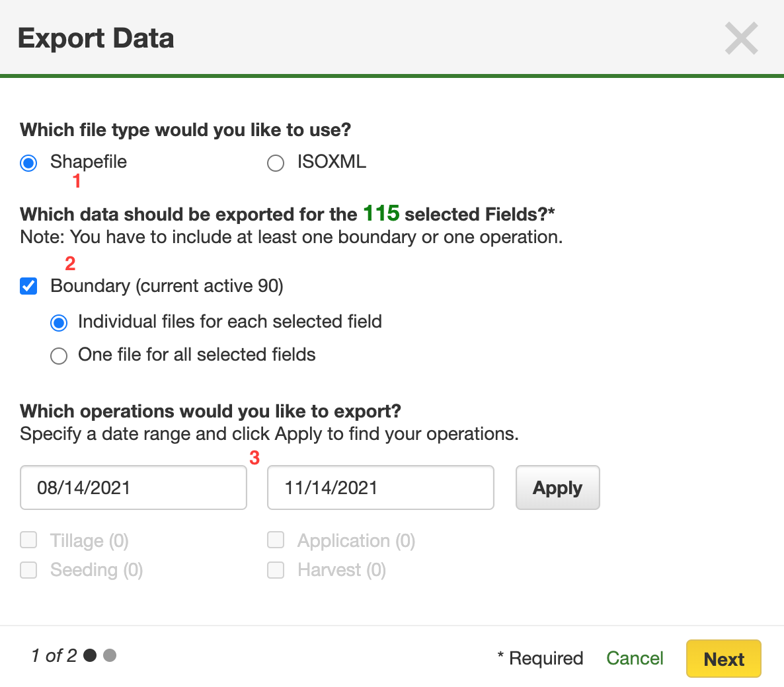Uncheck the Boundary checkbox
The height and width of the screenshot is (687, 784).
coord(28,286)
